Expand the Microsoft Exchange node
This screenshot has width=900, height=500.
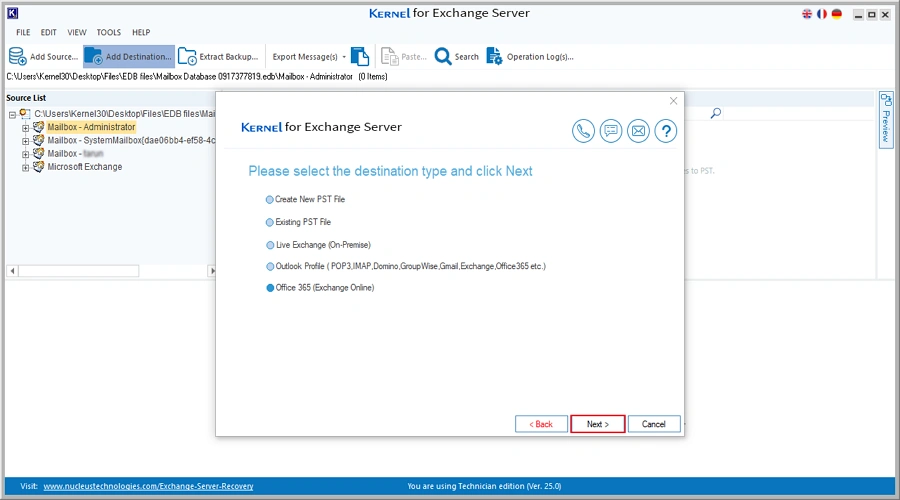pyautogui.click(x=25, y=168)
